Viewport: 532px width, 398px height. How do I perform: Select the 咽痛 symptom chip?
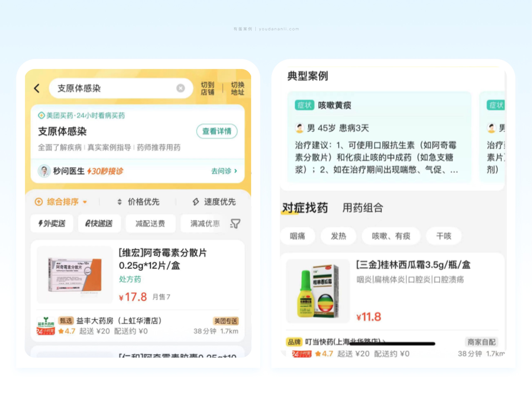297,236
